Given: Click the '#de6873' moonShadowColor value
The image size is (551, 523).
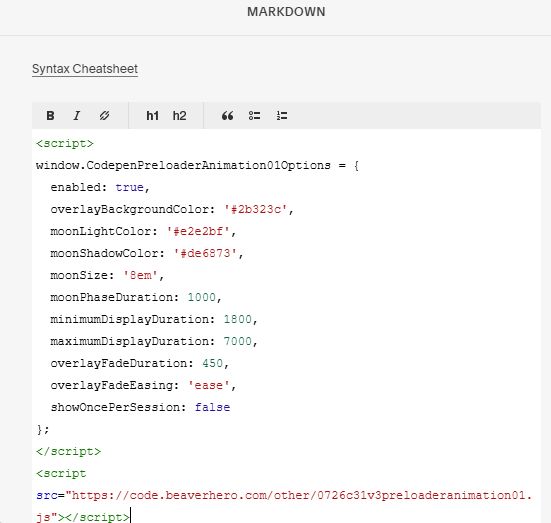Looking at the screenshot, I should tap(205, 253).
